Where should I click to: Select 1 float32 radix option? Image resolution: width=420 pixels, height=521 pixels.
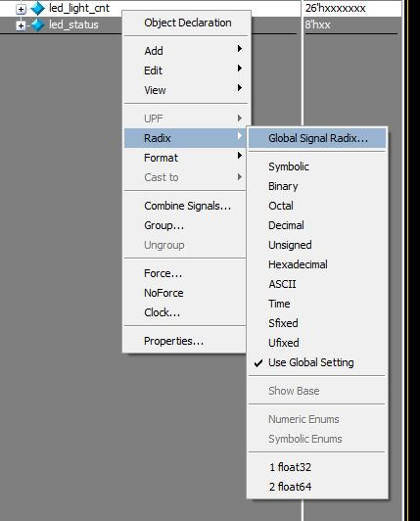coord(317,467)
